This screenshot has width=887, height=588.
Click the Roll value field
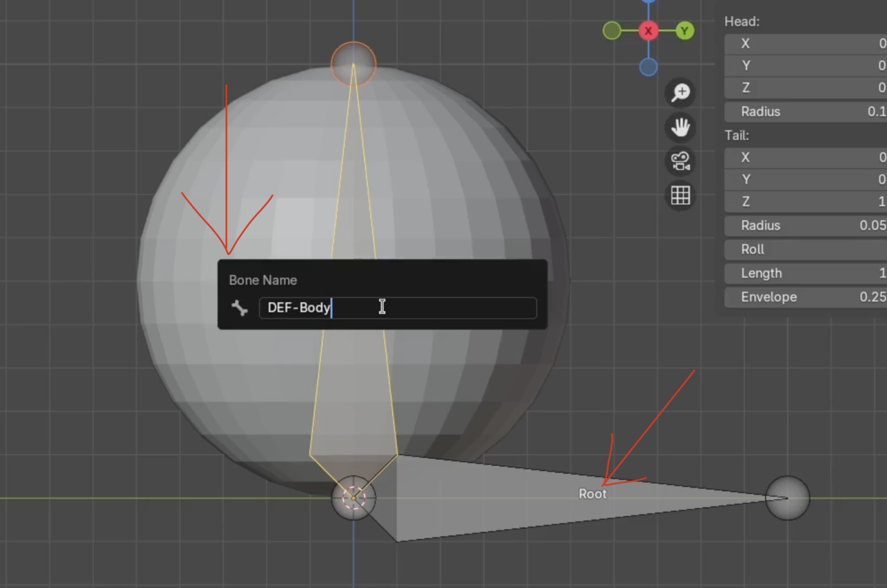[805, 249]
